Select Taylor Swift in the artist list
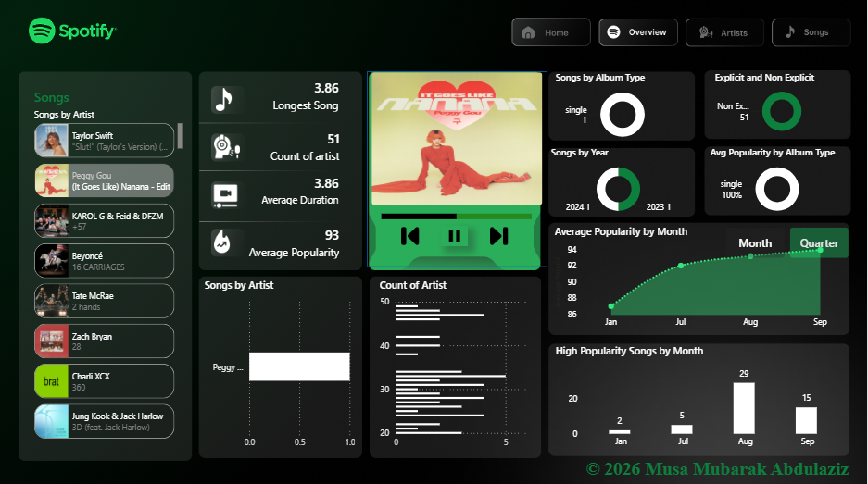 point(104,141)
